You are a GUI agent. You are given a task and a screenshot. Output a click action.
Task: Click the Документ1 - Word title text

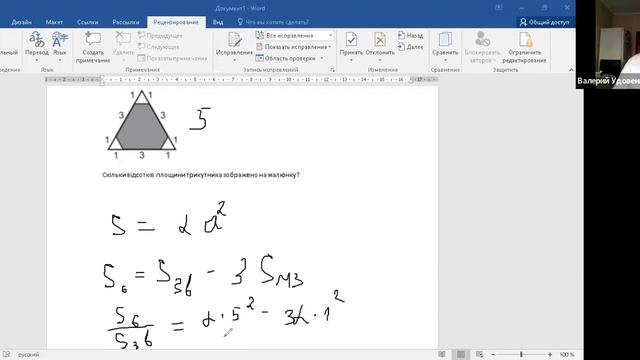240,8
